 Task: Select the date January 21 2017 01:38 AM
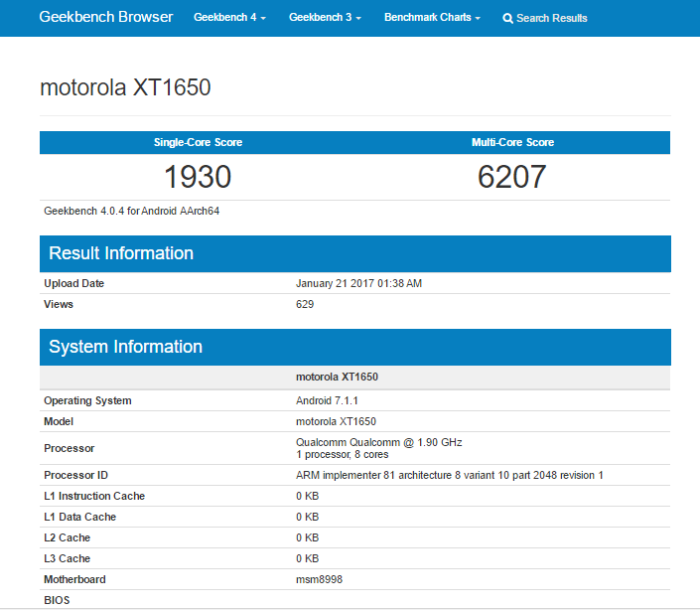tap(358, 283)
